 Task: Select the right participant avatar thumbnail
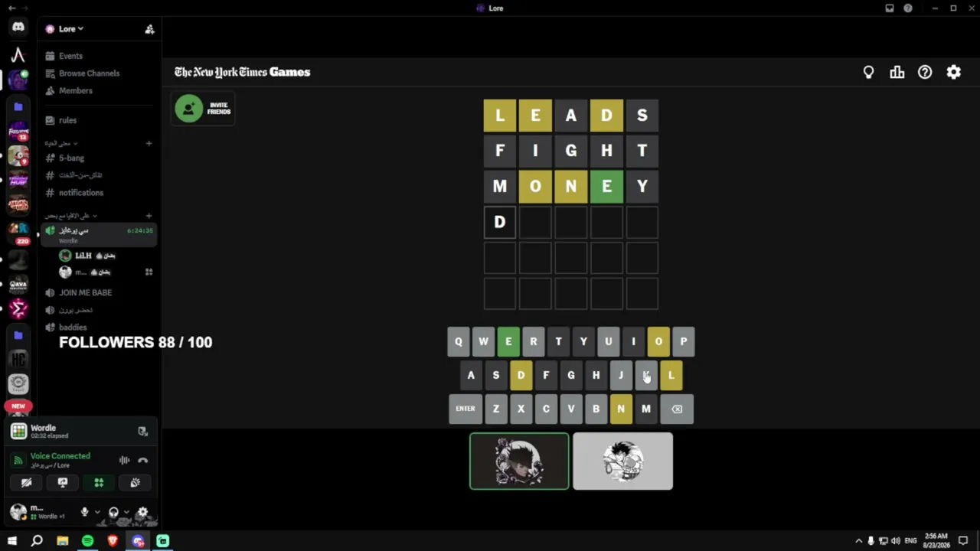tap(623, 461)
